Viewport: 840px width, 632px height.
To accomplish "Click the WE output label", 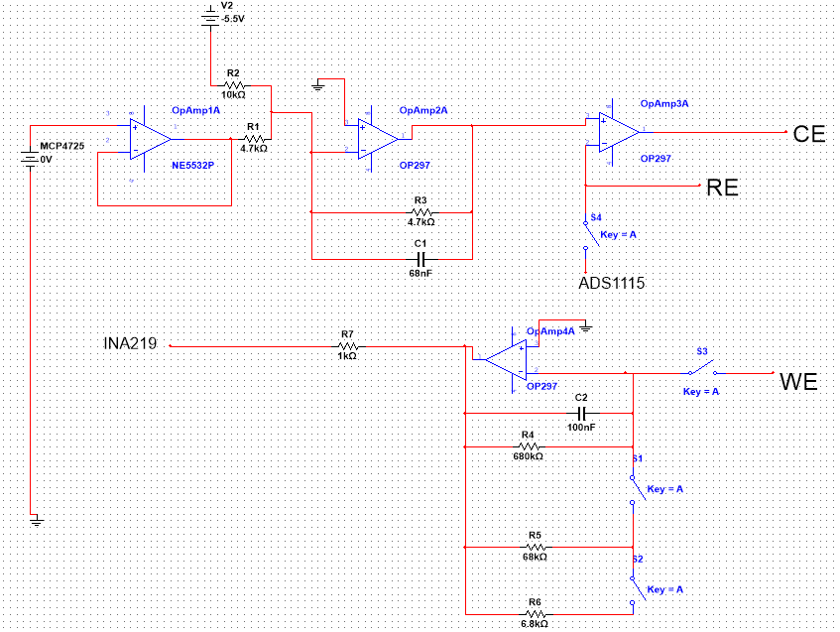I will (x=798, y=381).
